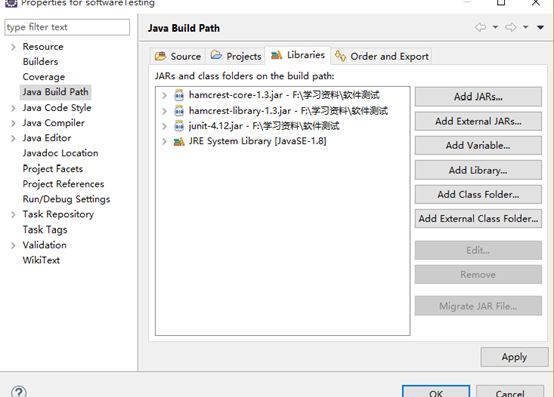Open the dialog view menu triangle
The height and width of the screenshot is (397, 554).
pos(540,27)
